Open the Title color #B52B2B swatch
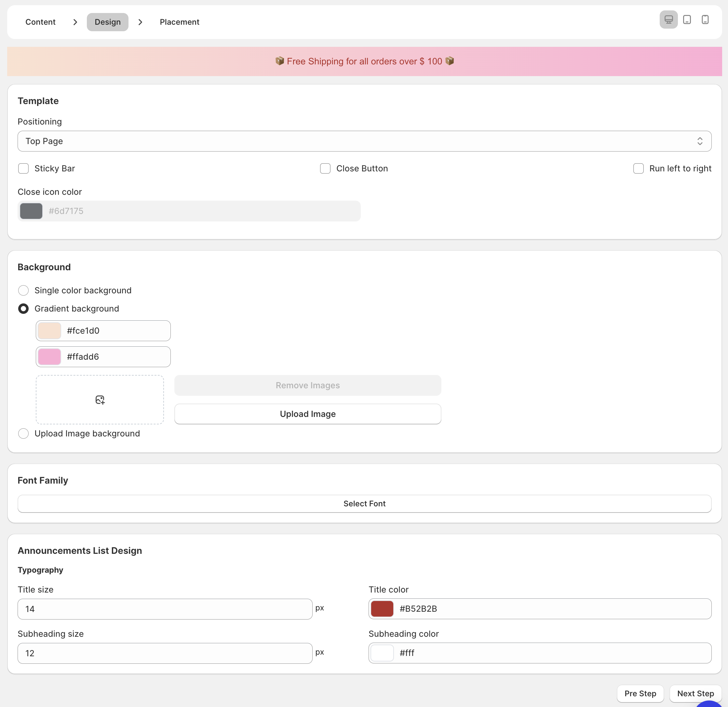Screen dimensions: 728x707 pos(382,608)
